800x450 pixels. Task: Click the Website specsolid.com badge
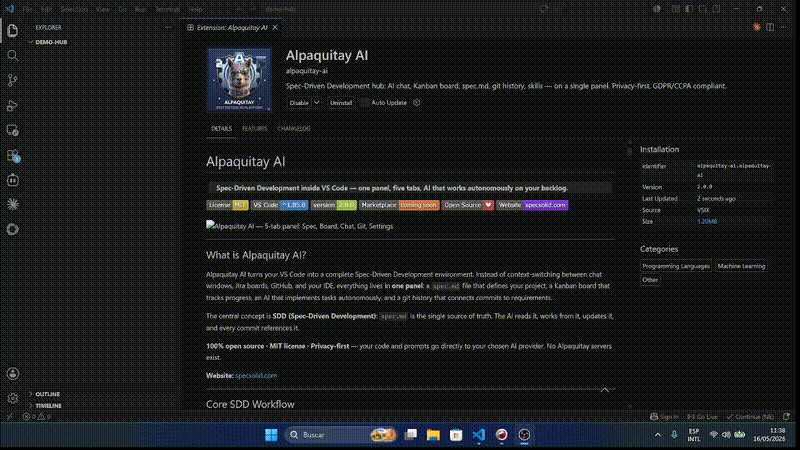coord(532,205)
